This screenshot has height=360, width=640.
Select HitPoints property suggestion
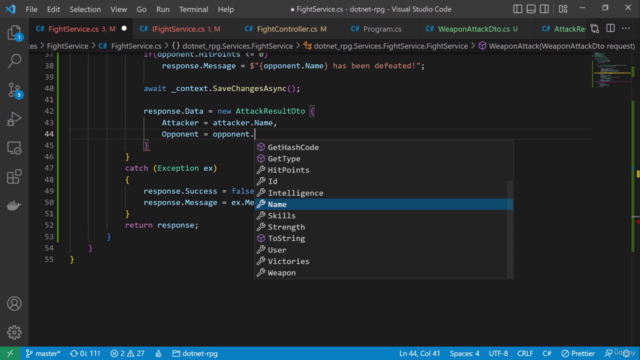(x=384, y=170)
